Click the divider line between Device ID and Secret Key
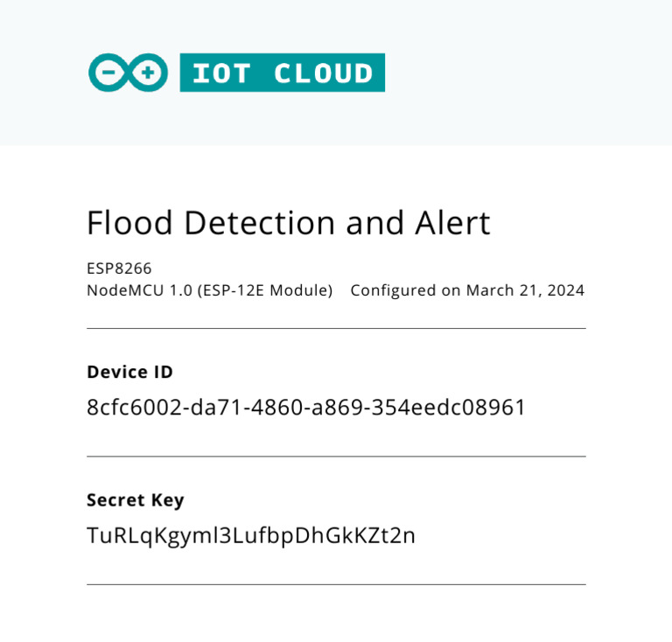This screenshot has height=642, width=672. (336, 457)
